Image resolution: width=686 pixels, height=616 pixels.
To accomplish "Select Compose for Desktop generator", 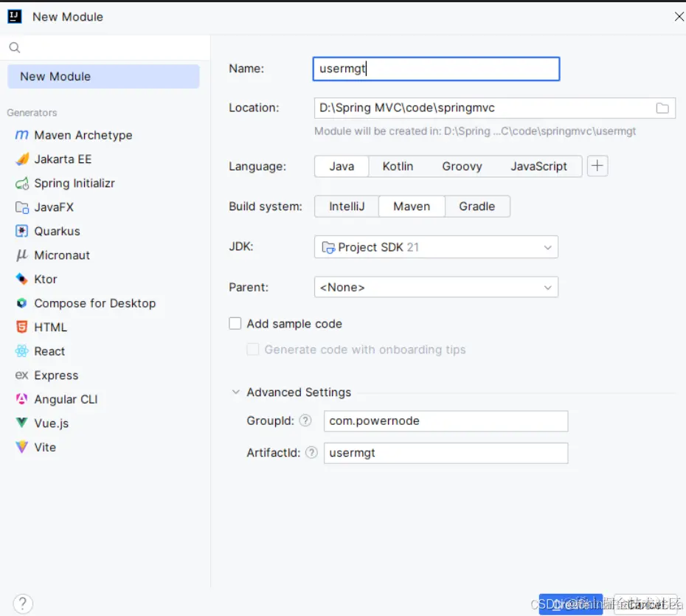I will point(86,303).
